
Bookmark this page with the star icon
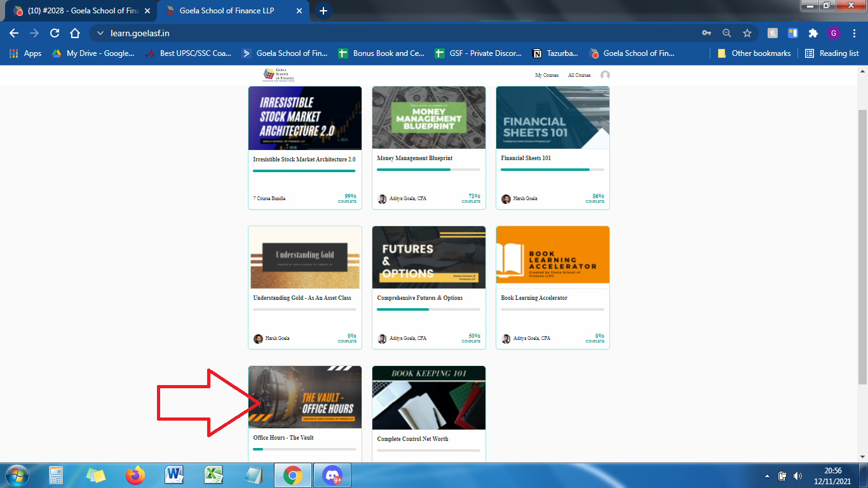(747, 33)
